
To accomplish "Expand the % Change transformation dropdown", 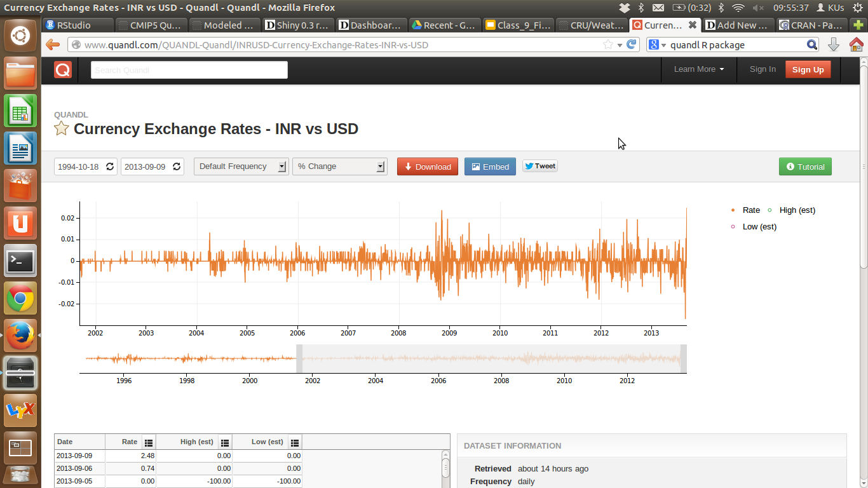I will tap(339, 166).
